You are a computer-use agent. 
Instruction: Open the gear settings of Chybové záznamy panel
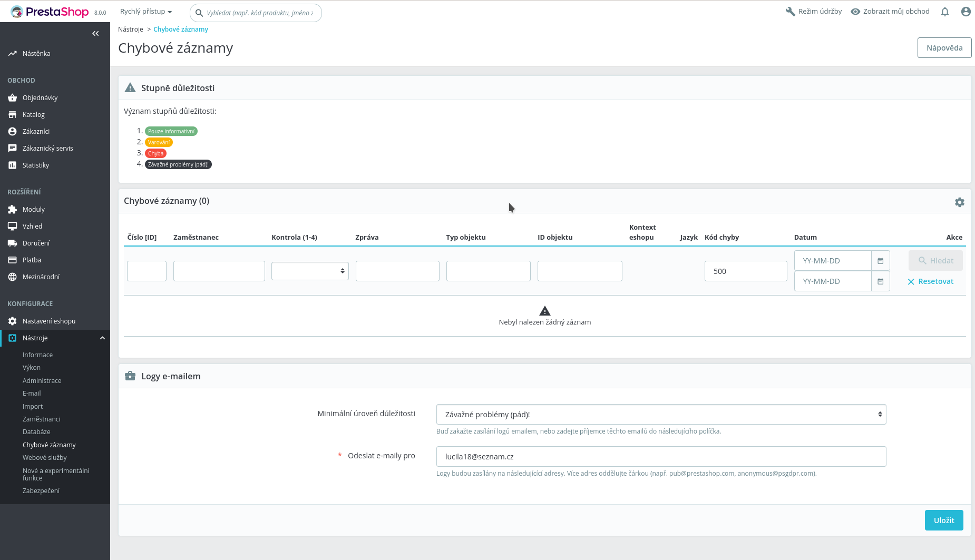pyautogui.click(x=960, y=202)
